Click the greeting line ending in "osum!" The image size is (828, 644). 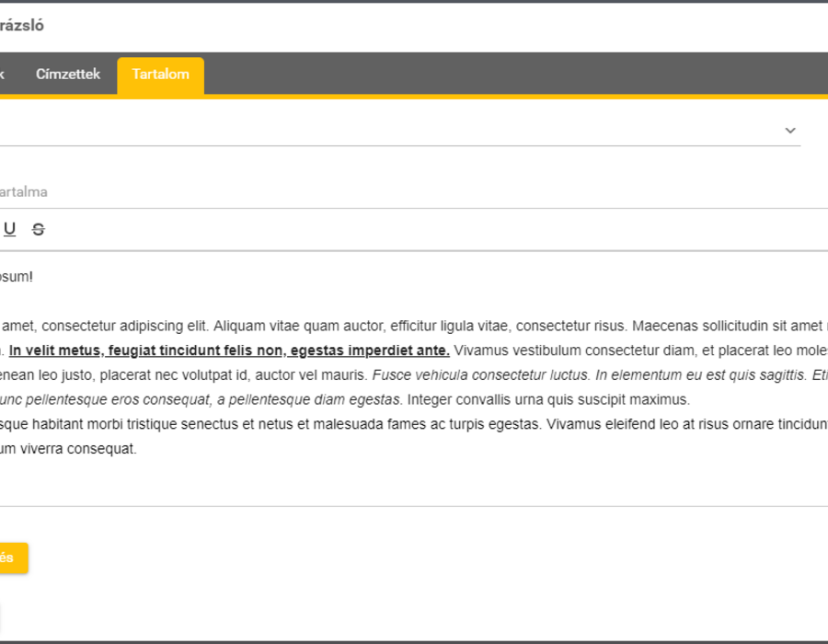point(17,277)
